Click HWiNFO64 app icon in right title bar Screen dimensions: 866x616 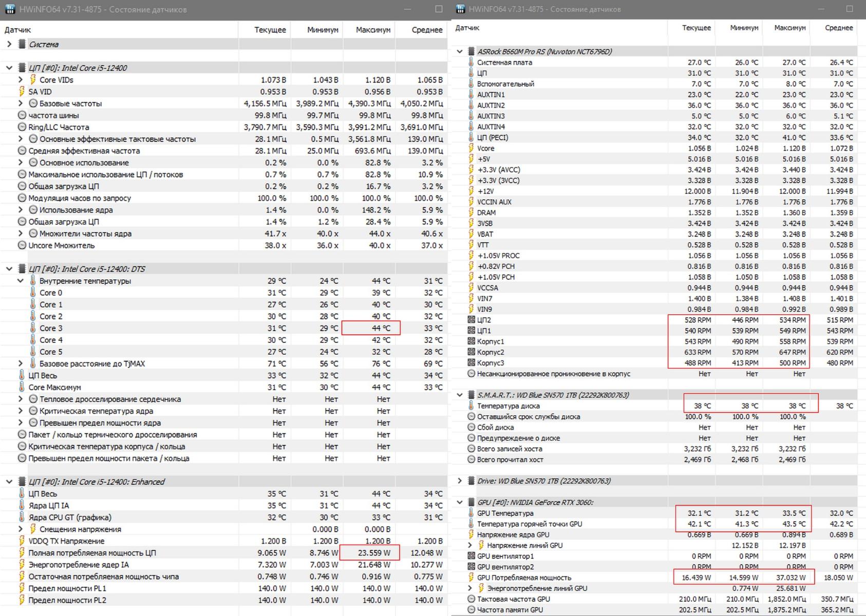point(460,9)
